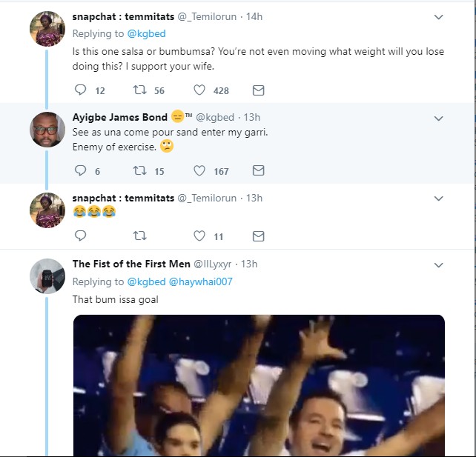Image resolution: width=476 pixels, height=457 pixels.
Task: Play the GIF of cheering fans
Action: coord(259,385)
